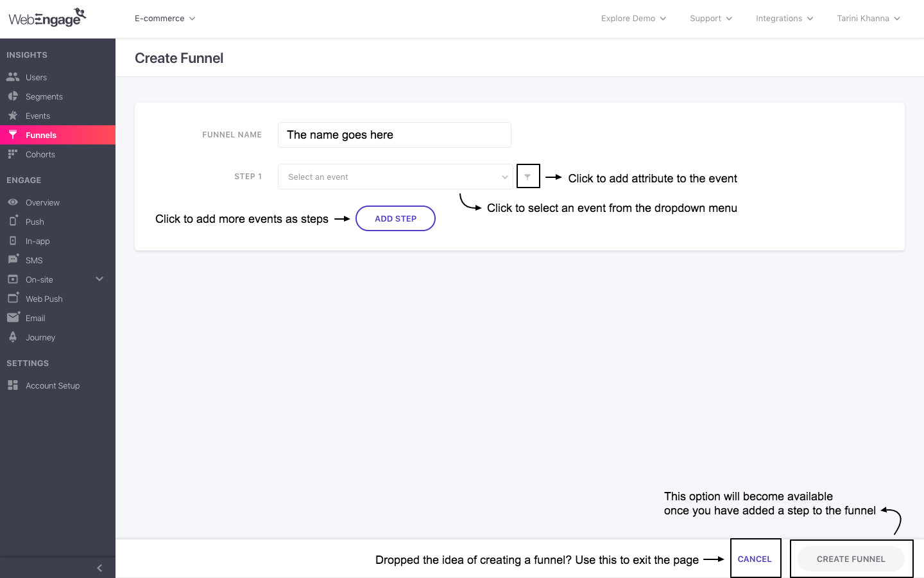Click the ADD STEP button
924x578 pixels.
pos(395,218)
